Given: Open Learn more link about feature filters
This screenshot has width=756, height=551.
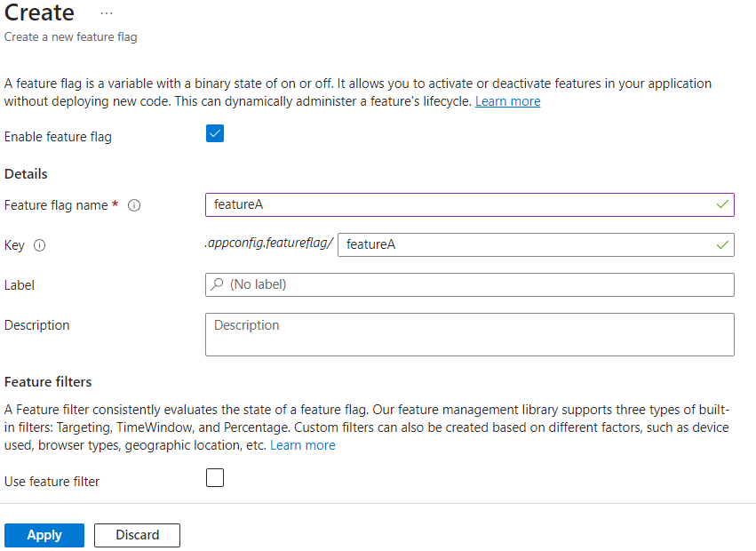Looking at the screenshot, I should [302, 445].
